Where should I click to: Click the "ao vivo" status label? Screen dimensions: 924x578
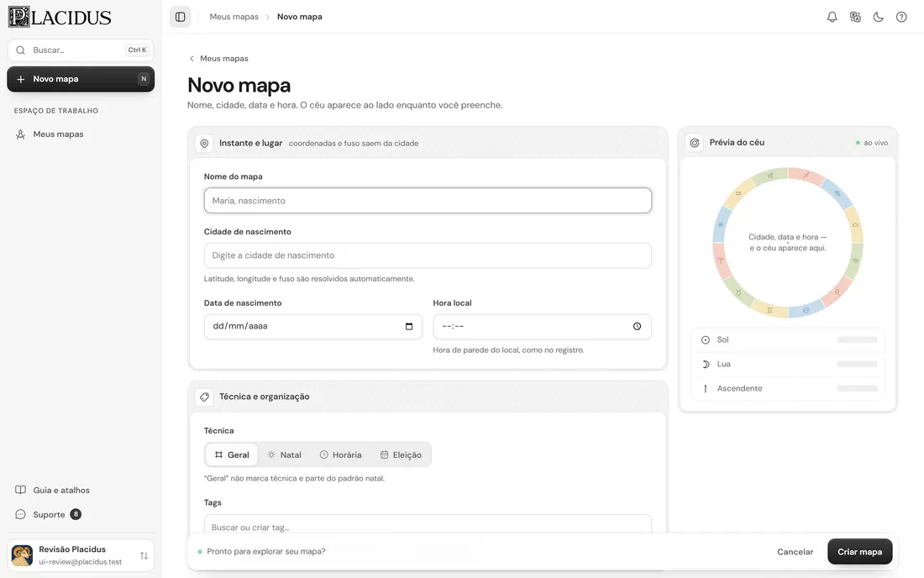tap(872, 143)
